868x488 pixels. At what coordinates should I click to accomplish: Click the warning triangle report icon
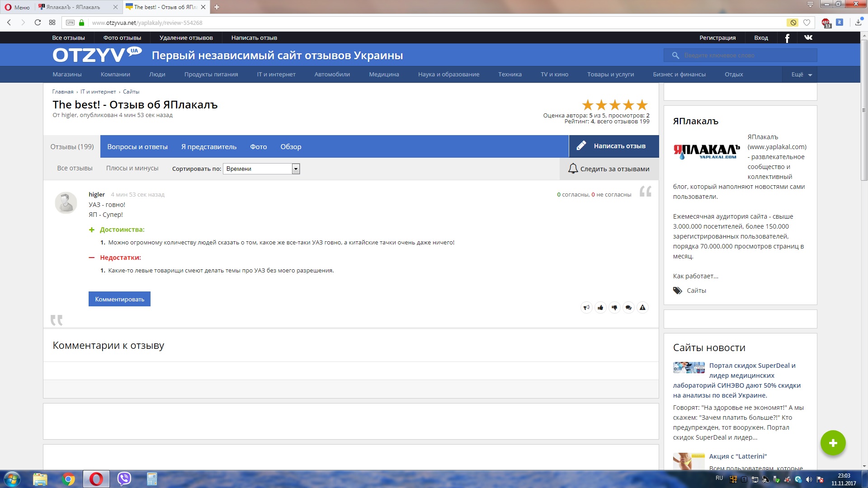642,308
